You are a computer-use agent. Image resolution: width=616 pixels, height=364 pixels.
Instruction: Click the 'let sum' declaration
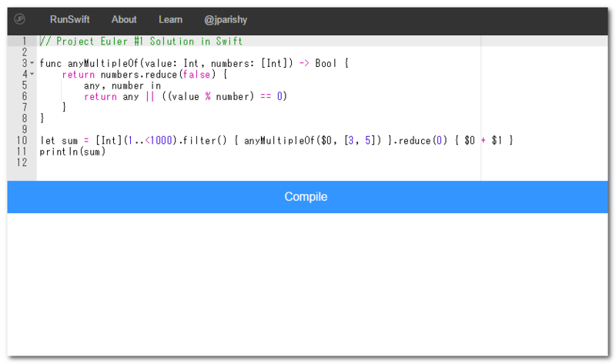click(59, 140)
